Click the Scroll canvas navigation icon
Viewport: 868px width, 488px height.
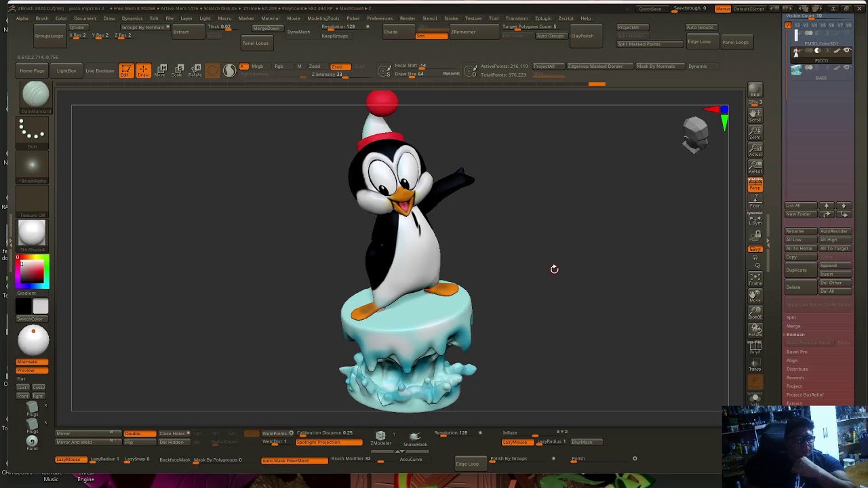pyautogui.click(x=755, y=115)
